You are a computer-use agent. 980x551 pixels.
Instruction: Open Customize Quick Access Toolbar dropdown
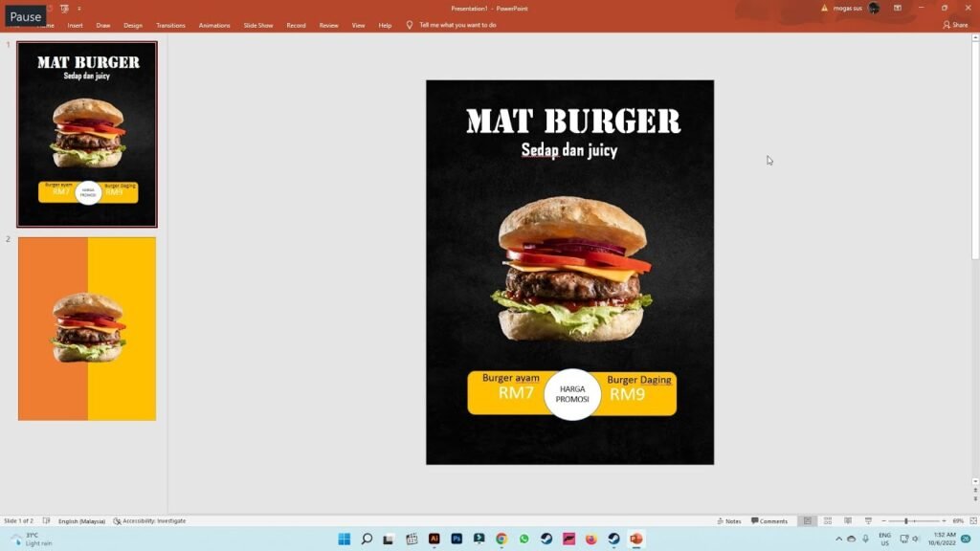click(79, 8)
